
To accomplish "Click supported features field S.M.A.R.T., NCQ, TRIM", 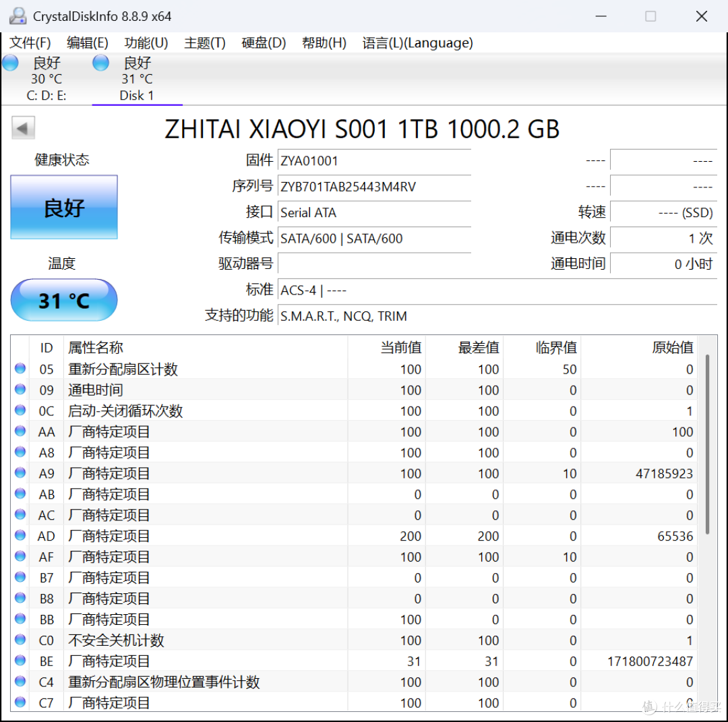I will 497,316.
